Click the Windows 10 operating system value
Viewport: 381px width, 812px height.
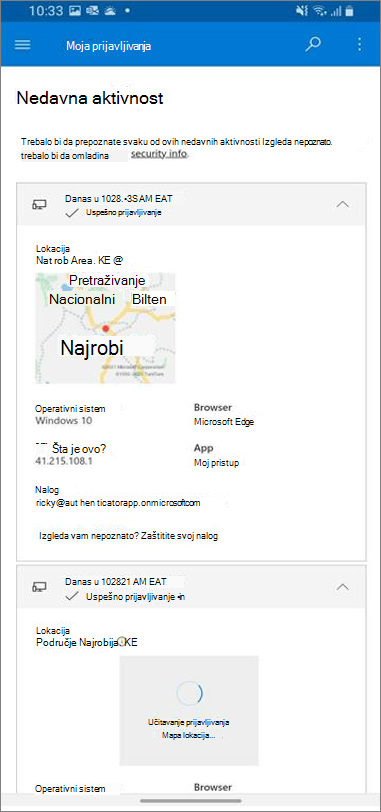(x=64, y=420)
